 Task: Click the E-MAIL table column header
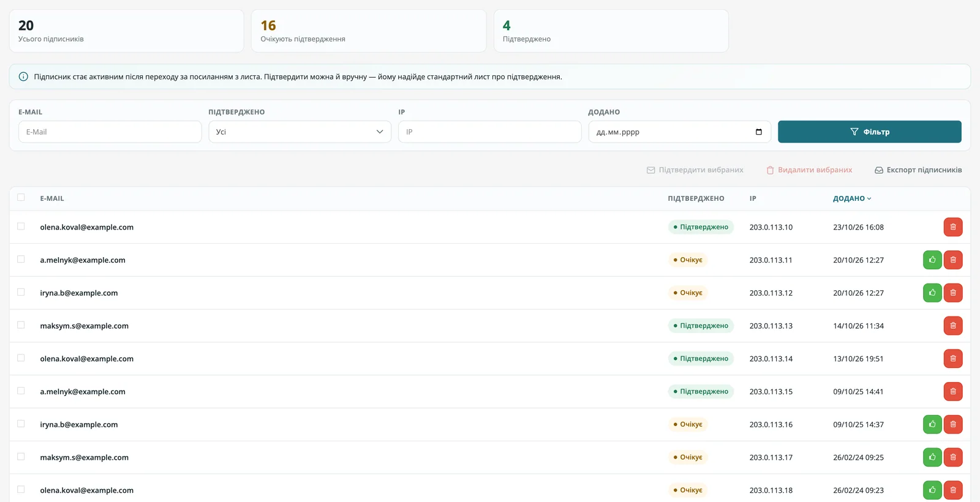[x=52, y=198]
